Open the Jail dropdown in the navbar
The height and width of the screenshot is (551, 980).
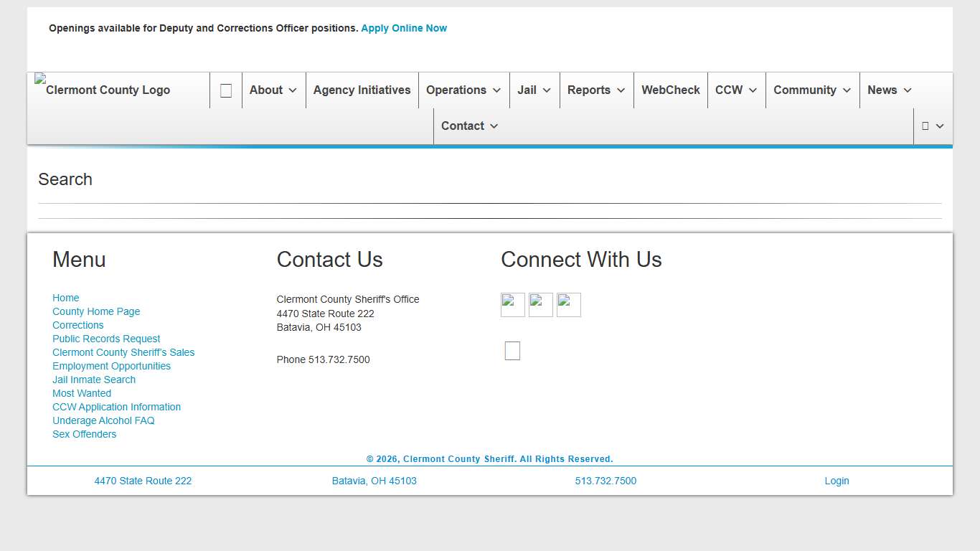tap(534, 90)
